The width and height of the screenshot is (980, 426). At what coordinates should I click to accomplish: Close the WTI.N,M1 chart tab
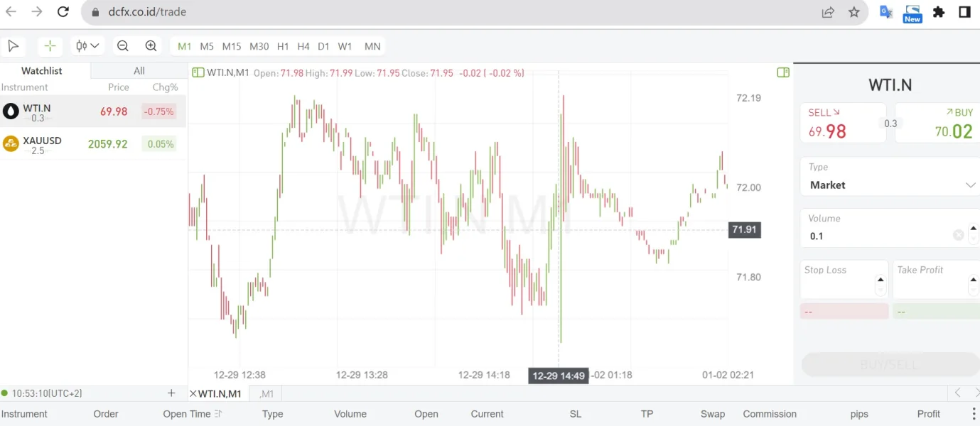coord(193,393)
